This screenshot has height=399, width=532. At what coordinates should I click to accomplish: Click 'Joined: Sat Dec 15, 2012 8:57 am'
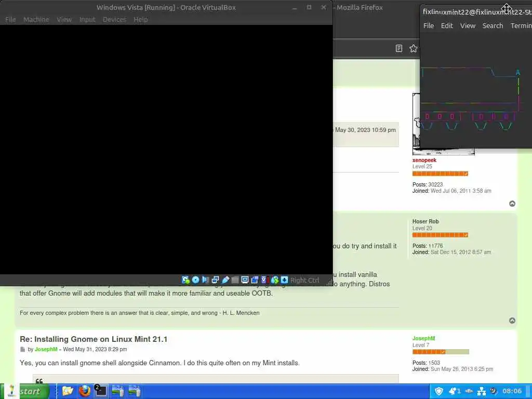(451, 252)
